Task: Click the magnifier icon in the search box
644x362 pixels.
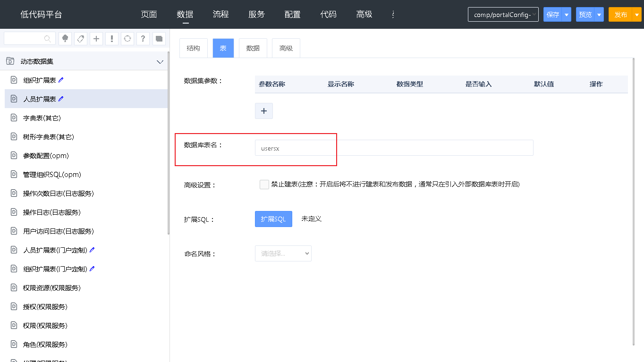Action: (x=48, y=39)
